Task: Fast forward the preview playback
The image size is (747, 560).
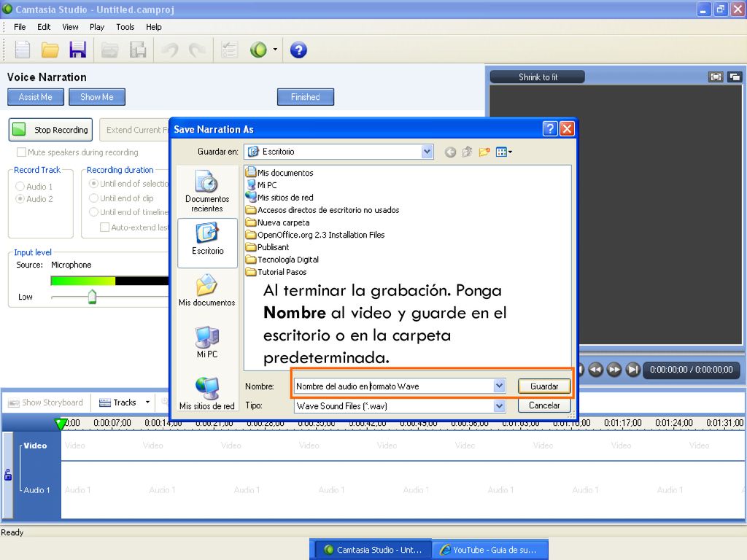Action: (614, 370)
